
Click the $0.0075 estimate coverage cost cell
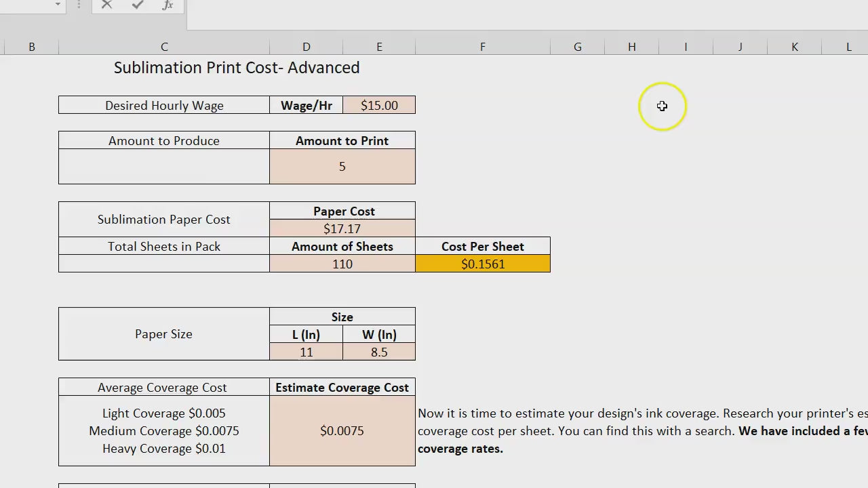pos(342,431)
